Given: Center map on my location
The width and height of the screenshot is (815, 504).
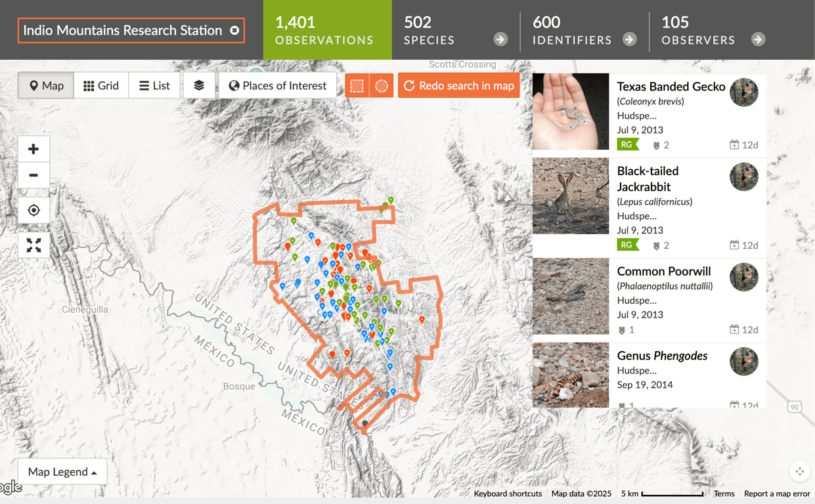Looking at the screenshot, I should click(33, 210).
